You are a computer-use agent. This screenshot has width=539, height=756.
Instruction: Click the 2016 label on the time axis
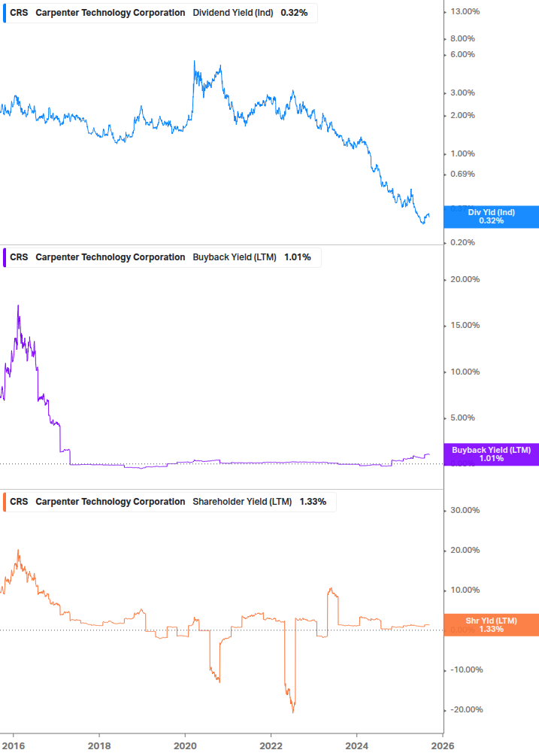[x=14, y=746]
